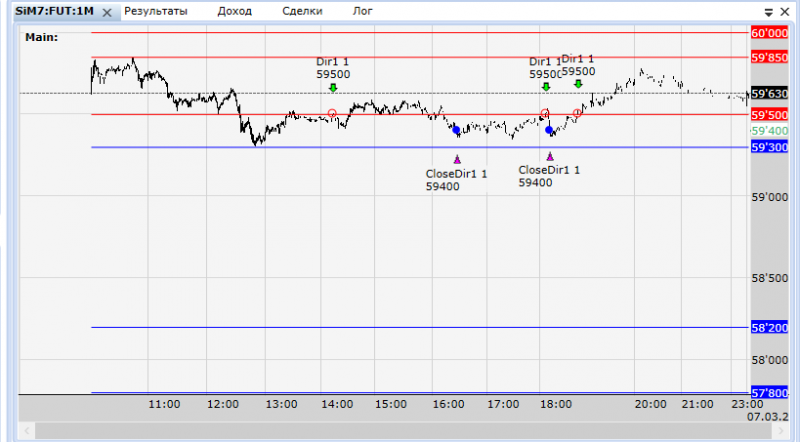Click the blue exit dot near 16:00

point(456,130)
